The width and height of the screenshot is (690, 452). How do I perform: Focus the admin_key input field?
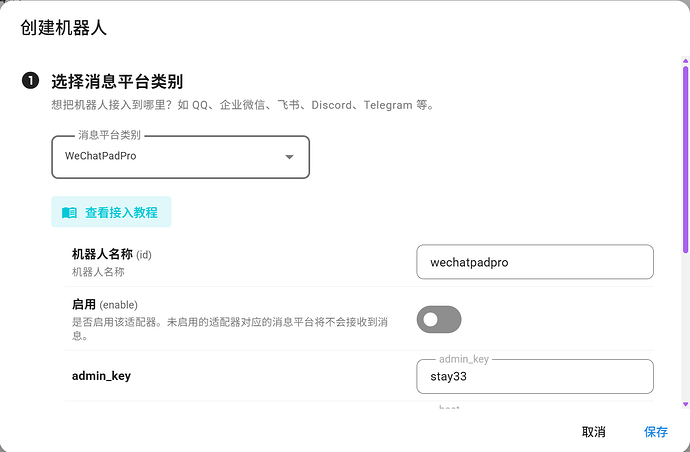[535, 377]
